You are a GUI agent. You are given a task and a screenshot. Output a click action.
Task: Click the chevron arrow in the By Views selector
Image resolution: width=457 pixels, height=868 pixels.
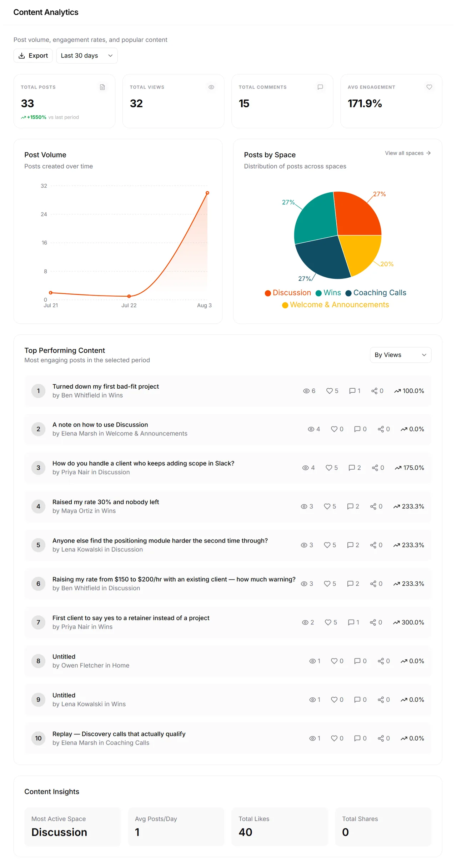424,355
